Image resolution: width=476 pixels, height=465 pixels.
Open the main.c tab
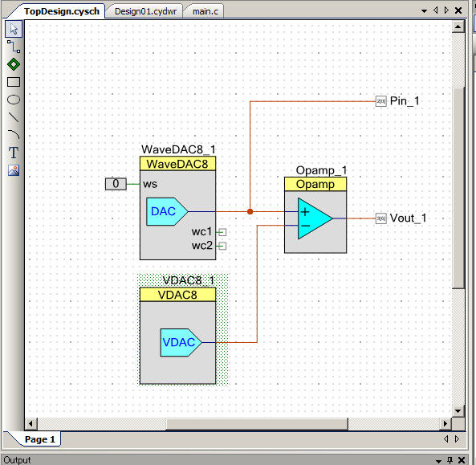point(205,11)
